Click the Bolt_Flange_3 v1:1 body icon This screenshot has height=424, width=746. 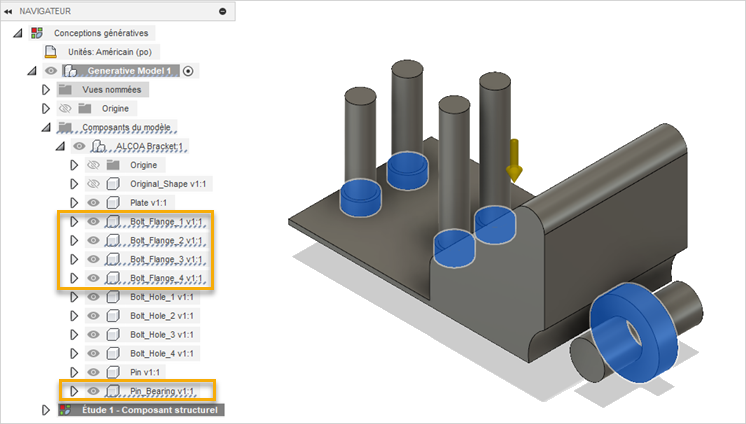point(113,259)
